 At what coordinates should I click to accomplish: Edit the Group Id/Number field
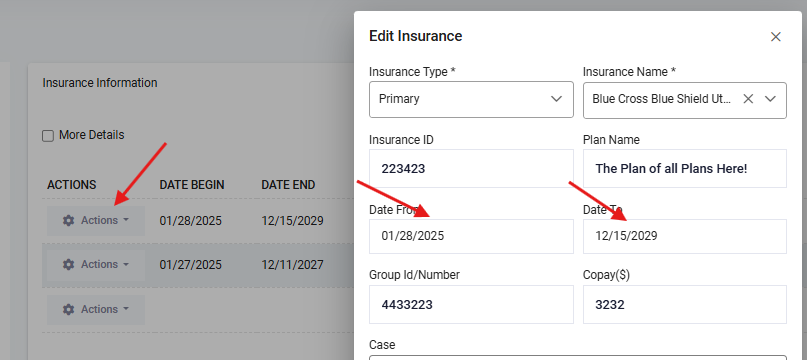click(x=471, y=305)
